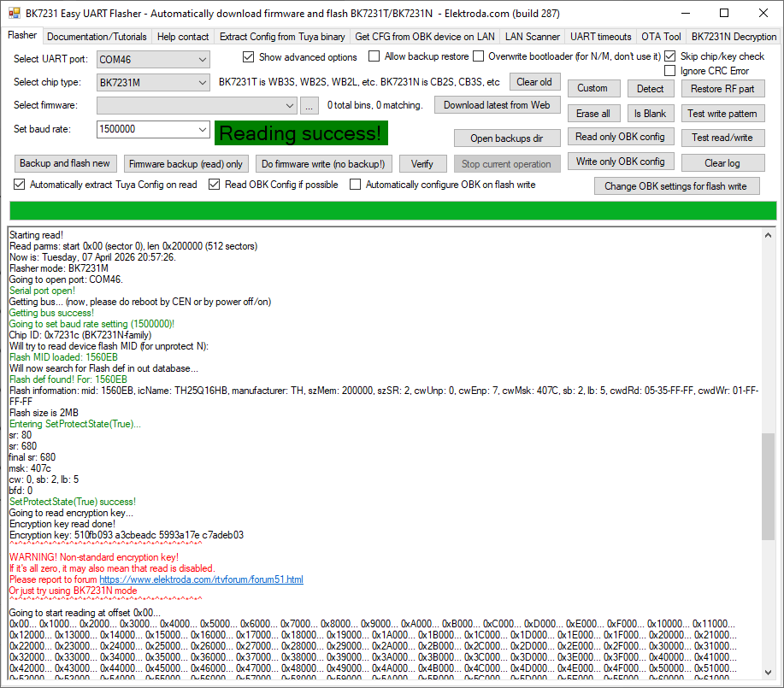Click the log scroll down arrow
Image resolution: width=784 pixels, height=688 pixels.
[x=768, y=673]
